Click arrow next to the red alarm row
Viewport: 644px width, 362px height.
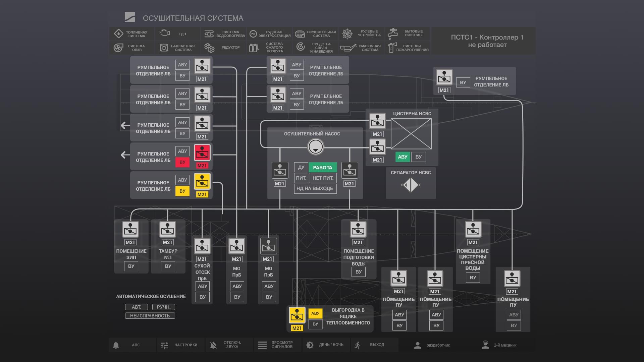[125, 155]
